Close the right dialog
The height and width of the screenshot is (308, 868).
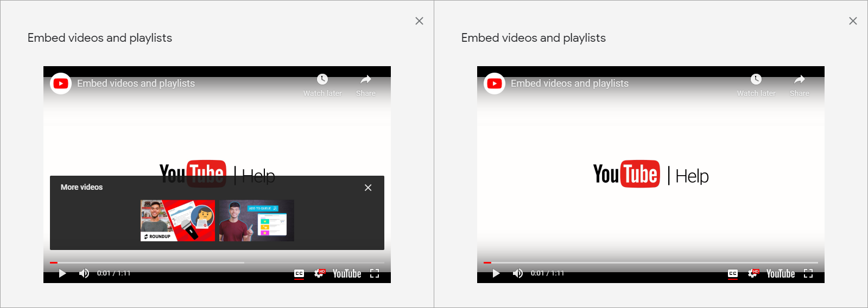coord(853,21)
